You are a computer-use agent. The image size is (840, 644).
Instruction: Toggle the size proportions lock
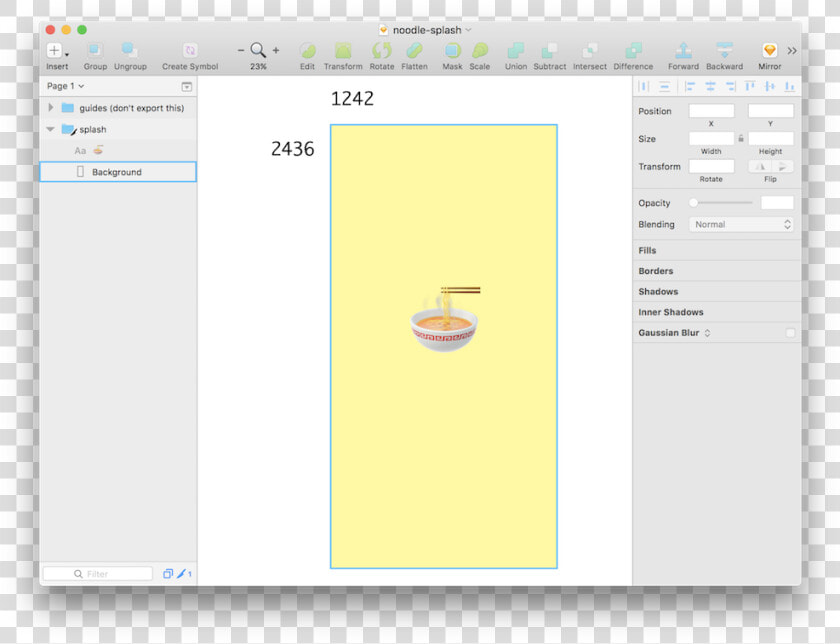coord(741,138)
